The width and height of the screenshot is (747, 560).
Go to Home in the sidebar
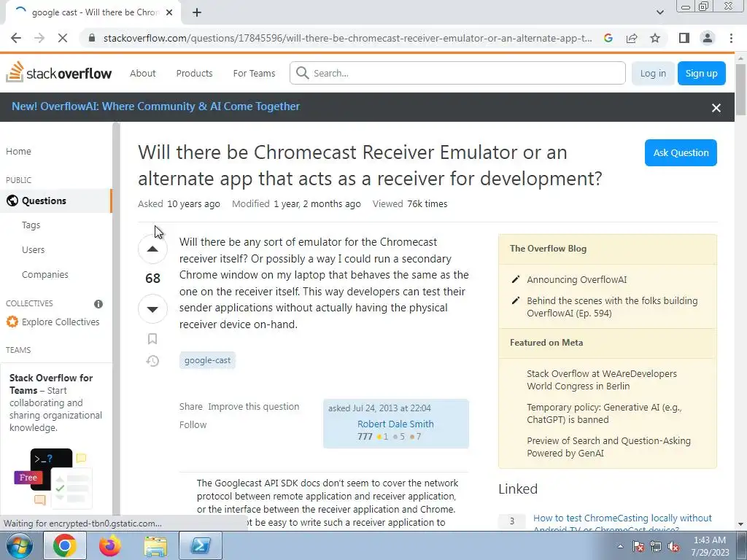18,152
